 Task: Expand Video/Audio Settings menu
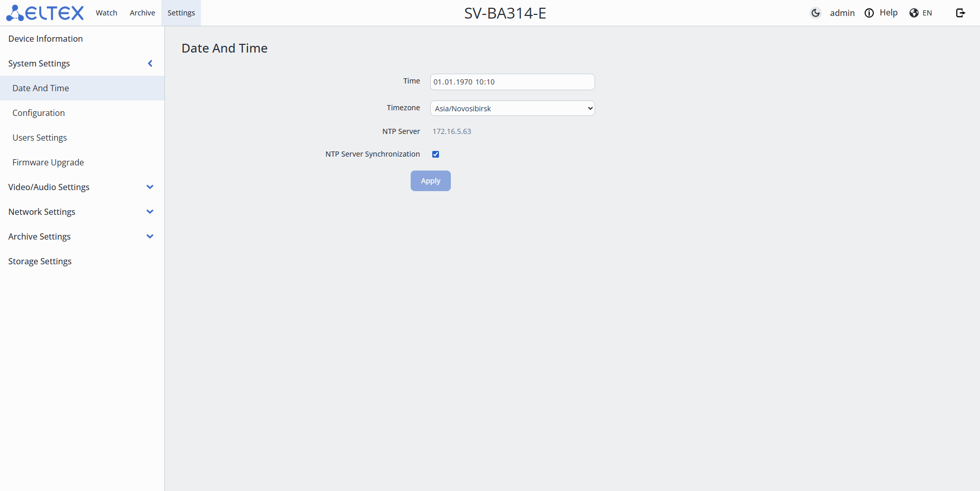pos(150,187)
